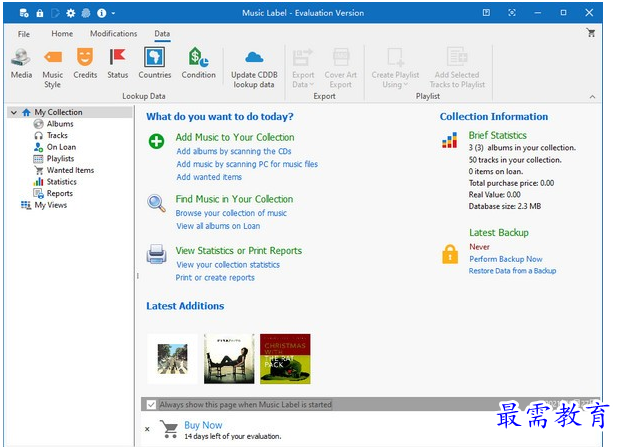Open Christmas with the Rat Pack cover
618x447 pixels.
coord(285,359)
